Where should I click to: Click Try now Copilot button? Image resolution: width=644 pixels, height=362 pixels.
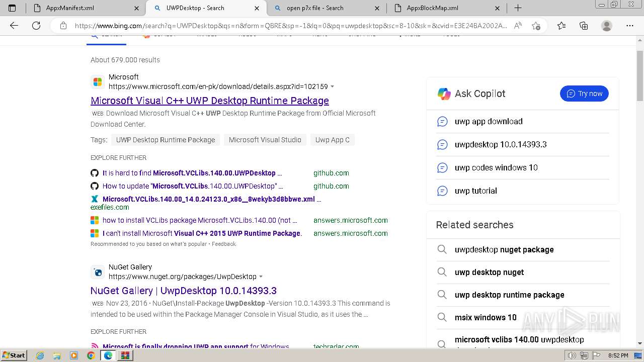click(x=584, y=94)
